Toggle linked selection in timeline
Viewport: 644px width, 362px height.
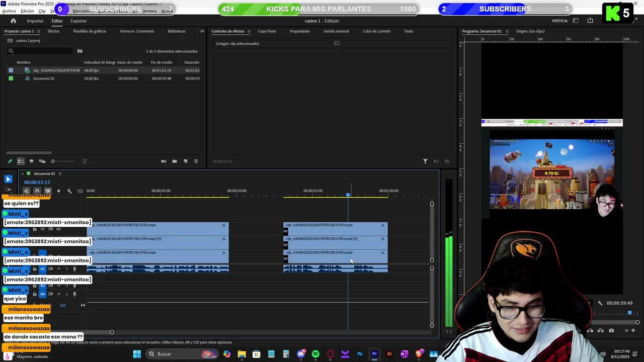[48, 191]
